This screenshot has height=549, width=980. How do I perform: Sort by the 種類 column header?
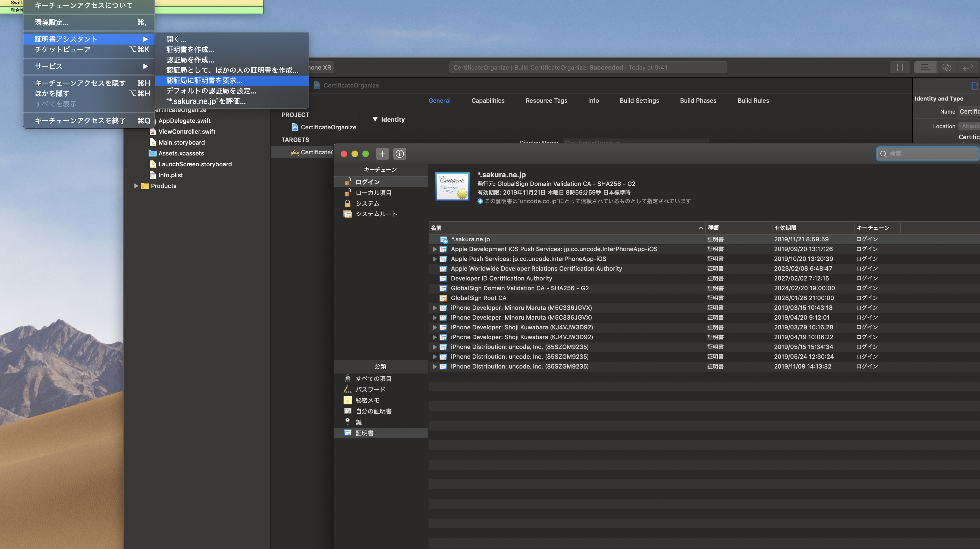click(739, 228)
